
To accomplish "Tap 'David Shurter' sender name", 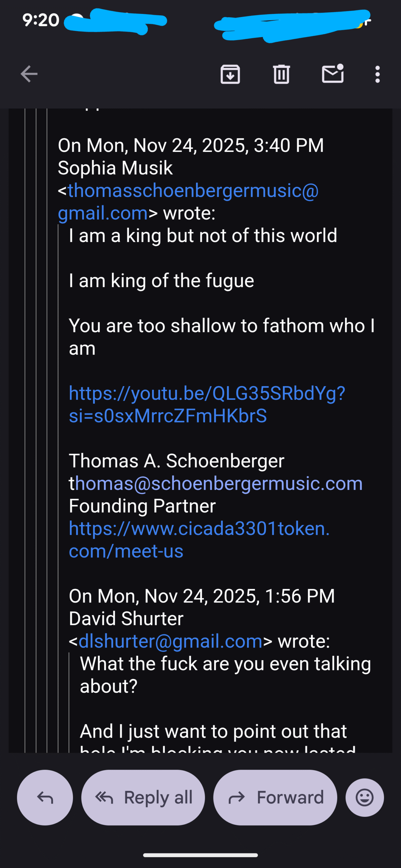I will (x=126, y=618).
